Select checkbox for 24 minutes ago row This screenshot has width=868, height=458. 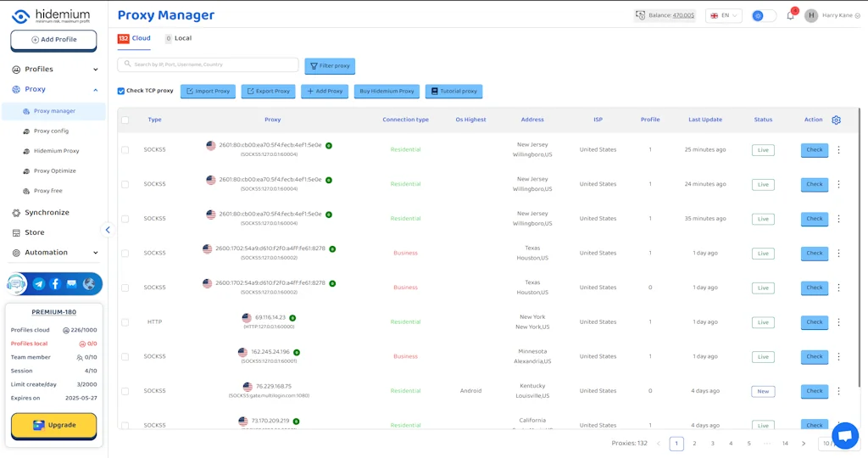click(125, 184)
